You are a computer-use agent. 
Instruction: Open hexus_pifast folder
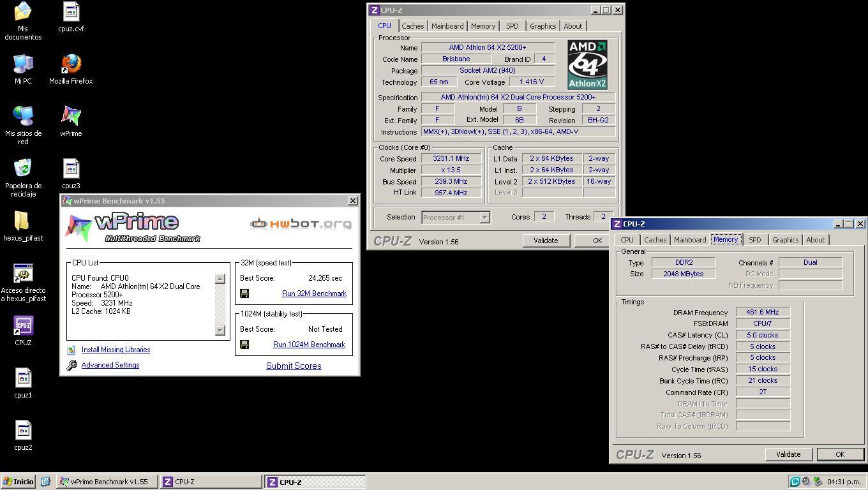23,226
